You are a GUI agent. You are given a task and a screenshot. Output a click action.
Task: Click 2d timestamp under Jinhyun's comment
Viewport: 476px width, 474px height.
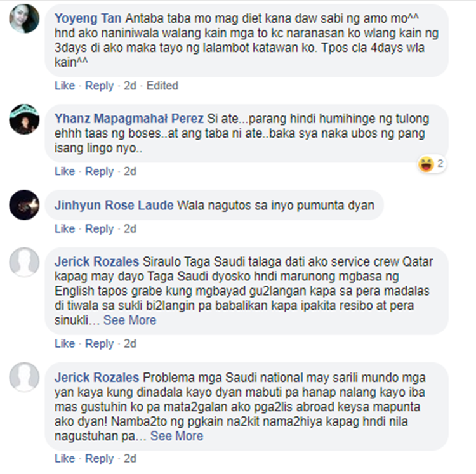[130, 229]
